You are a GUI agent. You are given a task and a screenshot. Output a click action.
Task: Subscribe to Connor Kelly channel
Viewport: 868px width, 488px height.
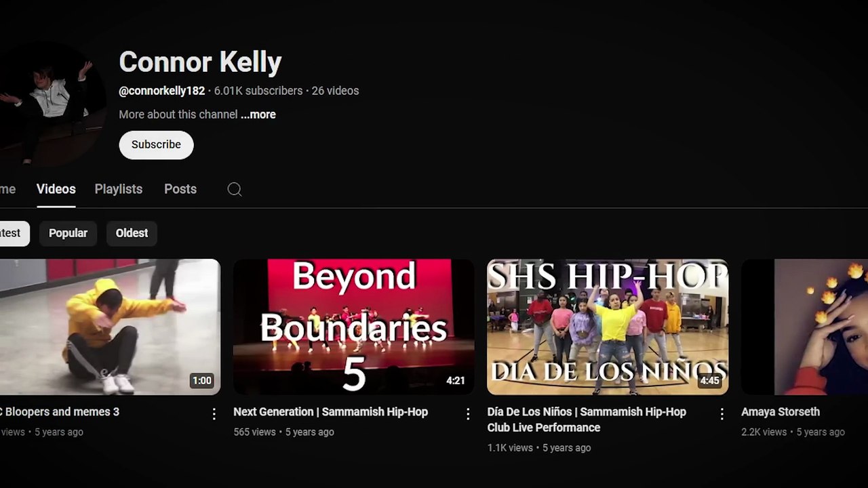(x=156, y=144)
